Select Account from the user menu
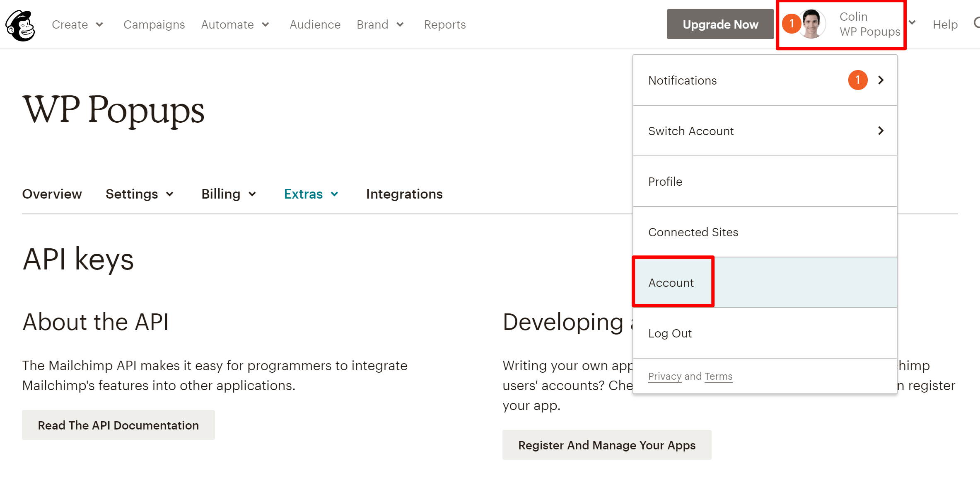The width and height of the screenshot is (980, 478). point(671,283)
